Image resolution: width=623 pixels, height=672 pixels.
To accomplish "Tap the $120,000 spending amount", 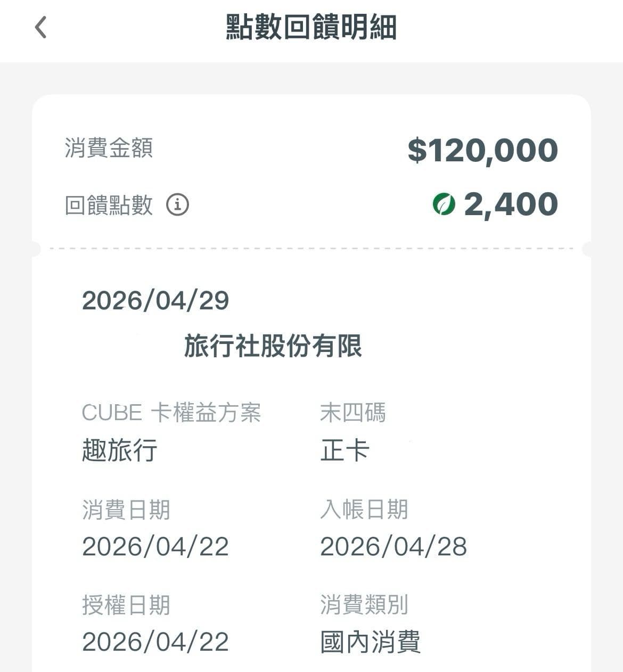I will (x=483, y=150).
